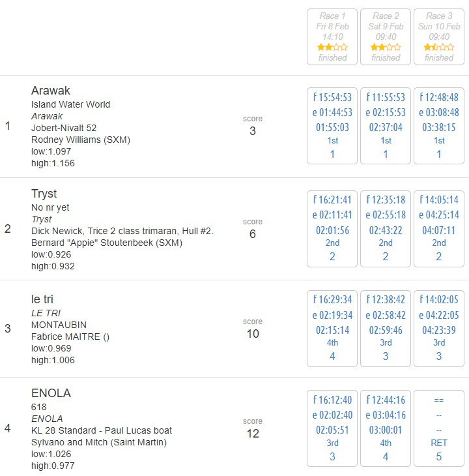Open le tri's 4th place result

pos(332,329)
